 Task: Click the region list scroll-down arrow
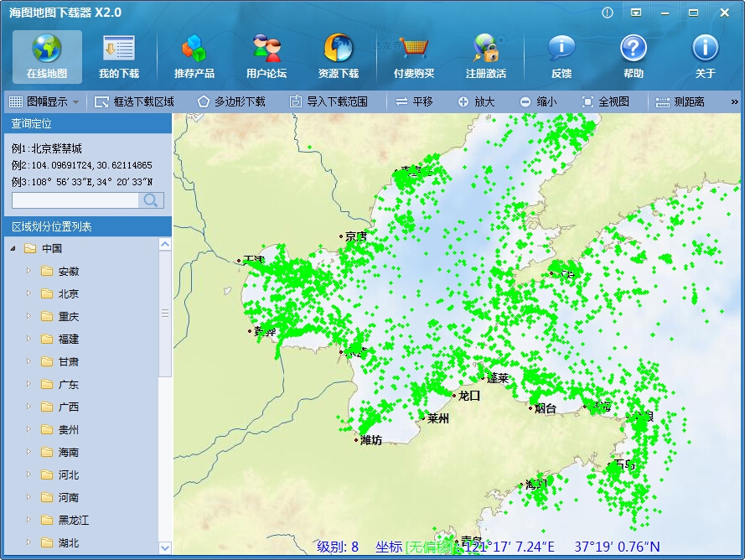click(x=165, y=547)
